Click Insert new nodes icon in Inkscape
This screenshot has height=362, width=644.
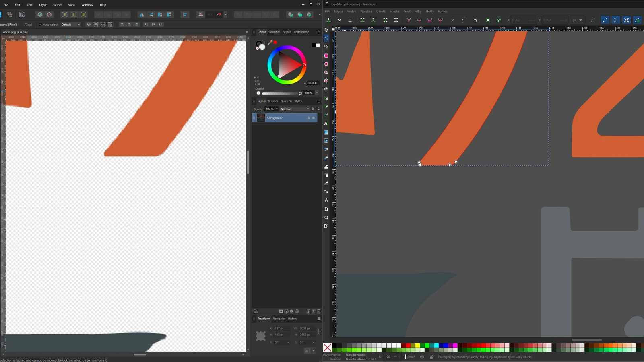click(329, 20)
